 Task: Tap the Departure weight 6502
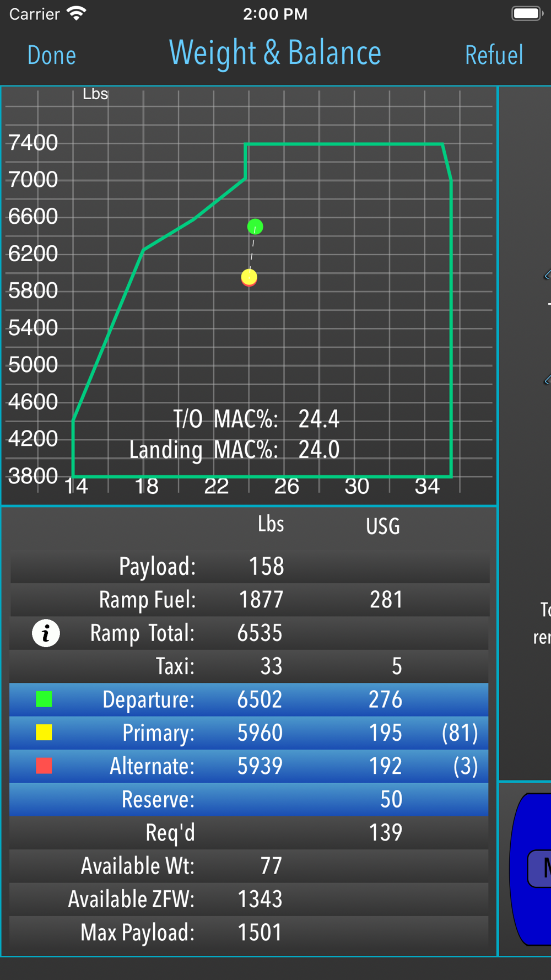[x=260, y=699]
